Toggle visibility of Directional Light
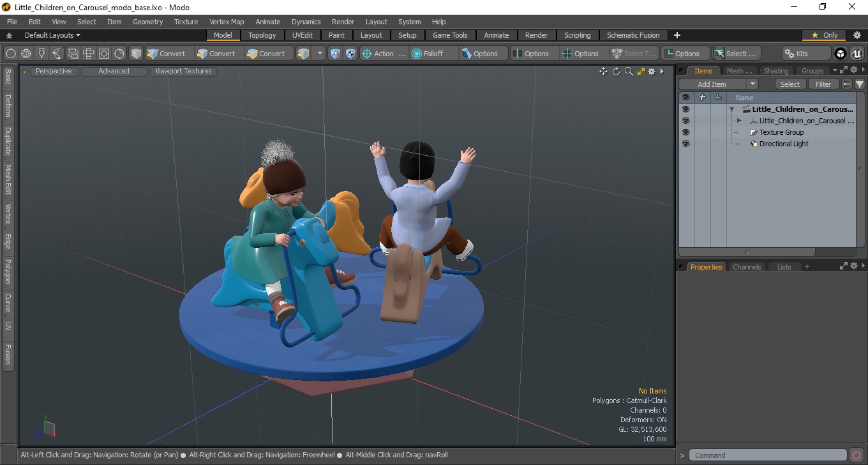 click(685, 144)
